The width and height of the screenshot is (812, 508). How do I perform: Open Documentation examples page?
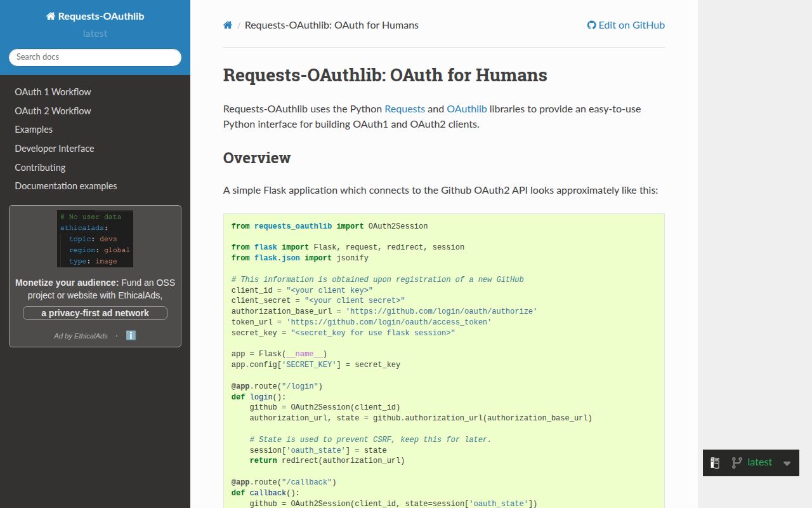click(66, 186)
